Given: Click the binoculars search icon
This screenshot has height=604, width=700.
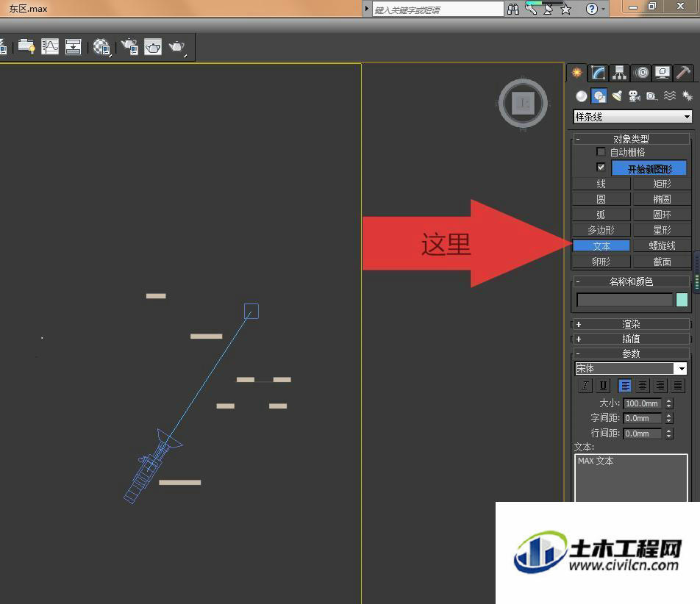Looking at the screenshot, I should (x=513, y=9).
